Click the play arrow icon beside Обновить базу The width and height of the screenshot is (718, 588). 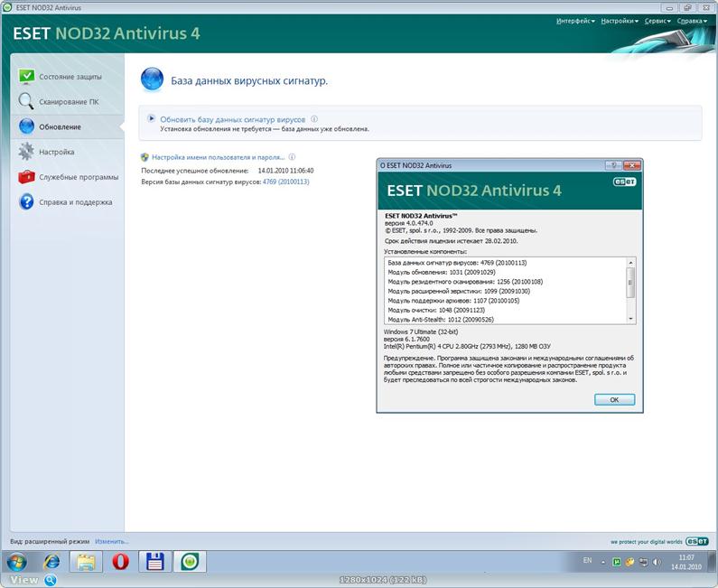[x=151, y=118]
